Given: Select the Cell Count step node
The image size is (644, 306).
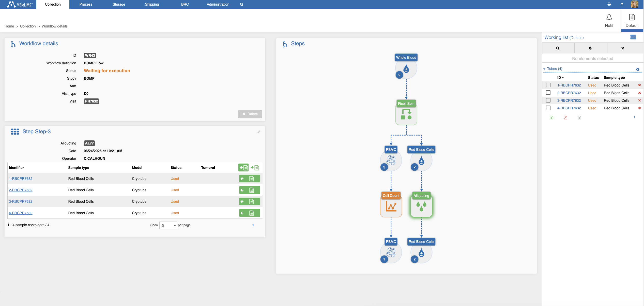Looking at the screenshot, I should pos(391,206).
